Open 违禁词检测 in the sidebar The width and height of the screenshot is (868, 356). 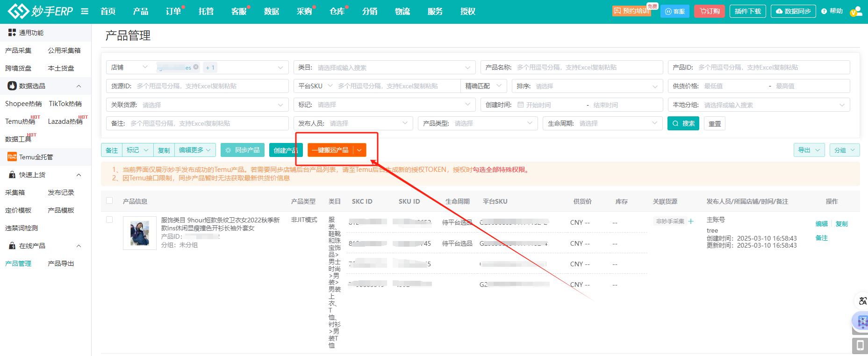[22, 228]
